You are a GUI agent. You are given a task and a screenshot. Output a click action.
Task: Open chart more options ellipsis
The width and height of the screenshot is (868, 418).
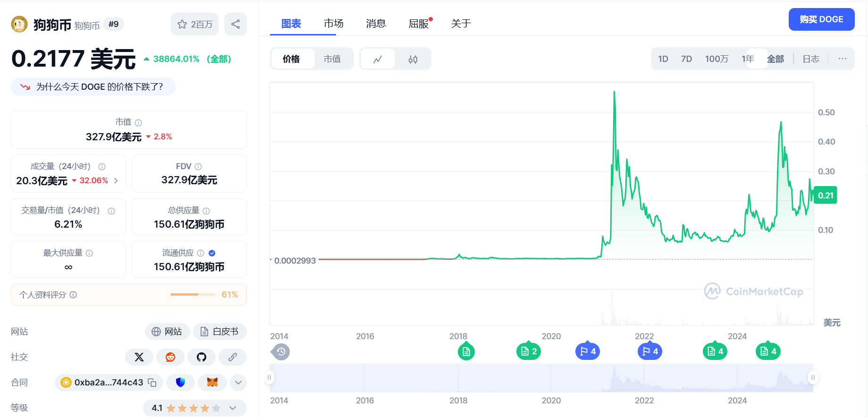point(843,59)
